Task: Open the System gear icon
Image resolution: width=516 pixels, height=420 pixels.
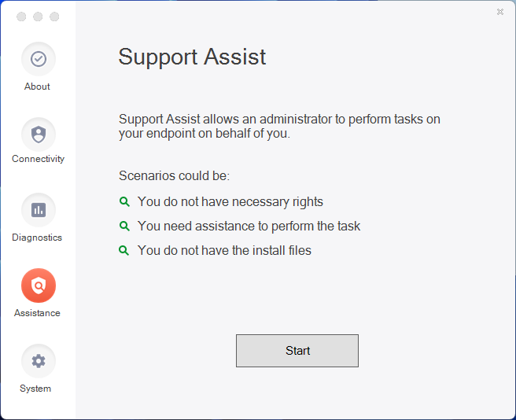Action: [x=39, y=361]
